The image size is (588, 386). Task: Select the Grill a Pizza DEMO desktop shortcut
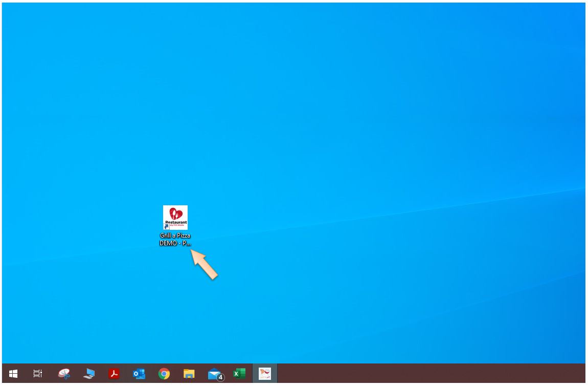point(175,218)
